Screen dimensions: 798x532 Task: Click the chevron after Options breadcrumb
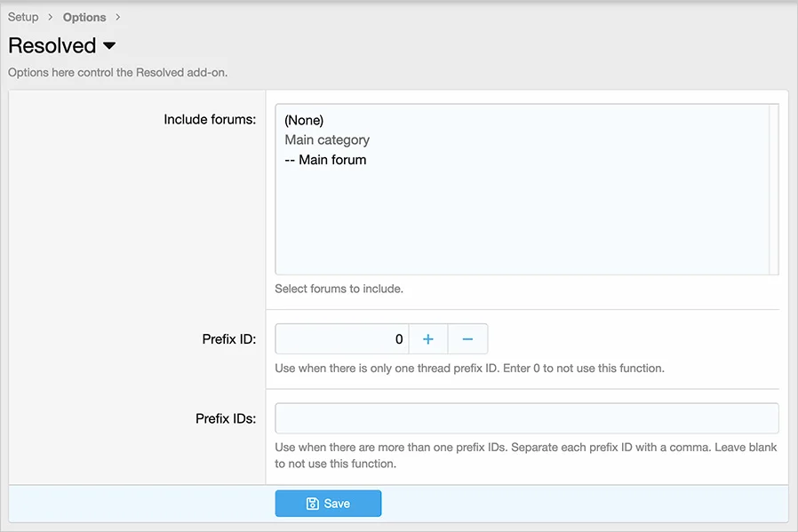(117, 17)
